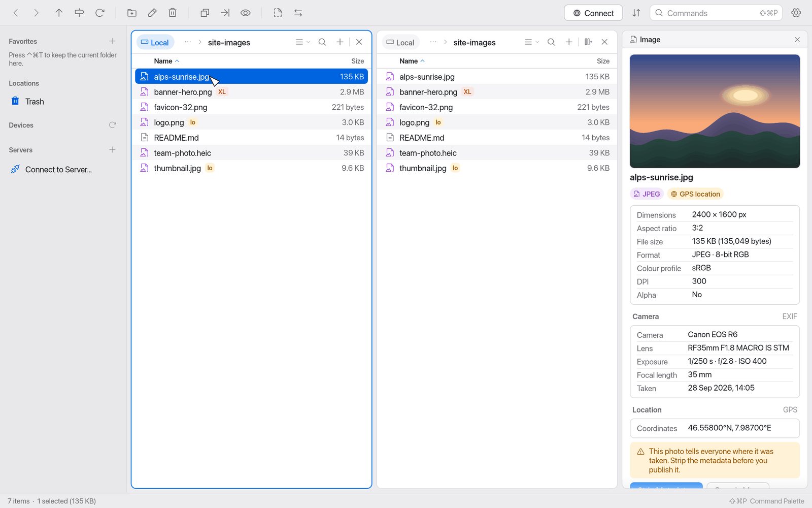Refresh the current folder listing
Image resolution: width=812 pixels, height=508 pixels.
pyautogui.click(x=100, y=13)
